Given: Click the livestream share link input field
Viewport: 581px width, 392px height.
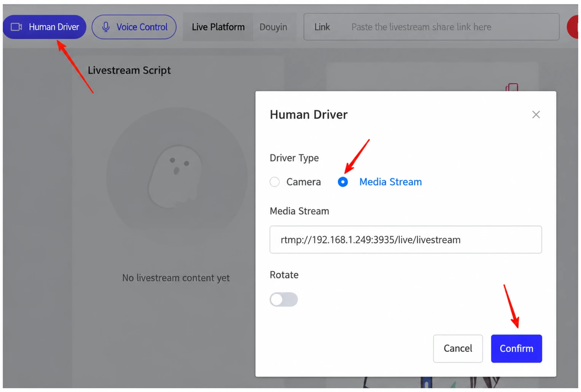Looking at the screenshot, I should [x=431, y=27].
